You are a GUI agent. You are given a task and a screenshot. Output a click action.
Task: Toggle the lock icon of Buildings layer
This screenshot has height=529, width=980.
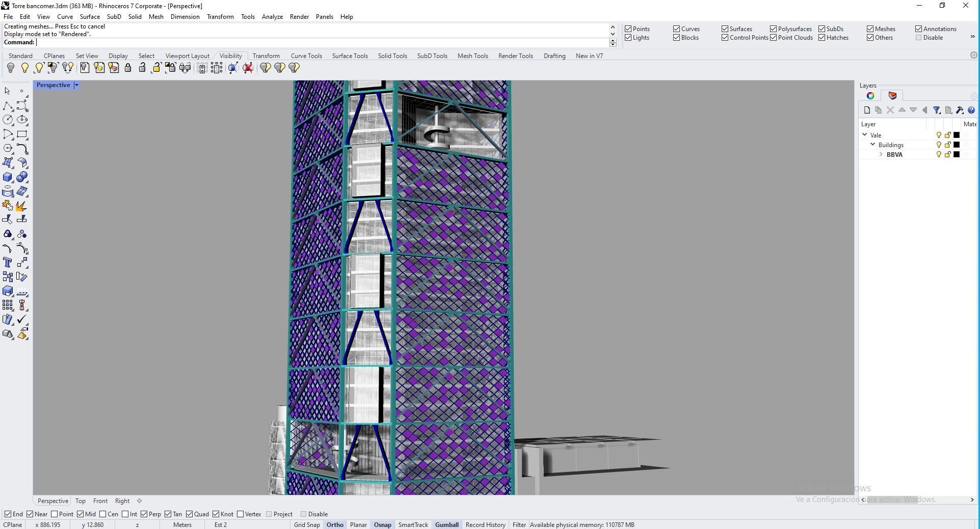948,145
